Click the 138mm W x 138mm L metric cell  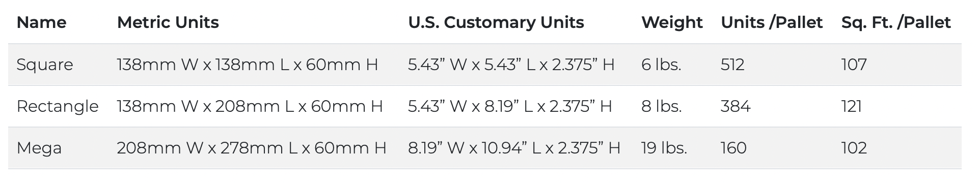(247, 65)
